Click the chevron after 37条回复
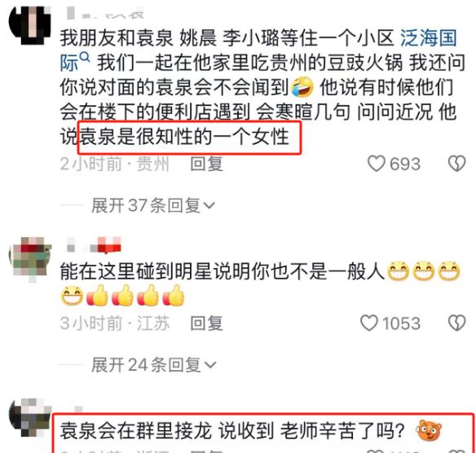476x453 pixels. click(209, 206)
